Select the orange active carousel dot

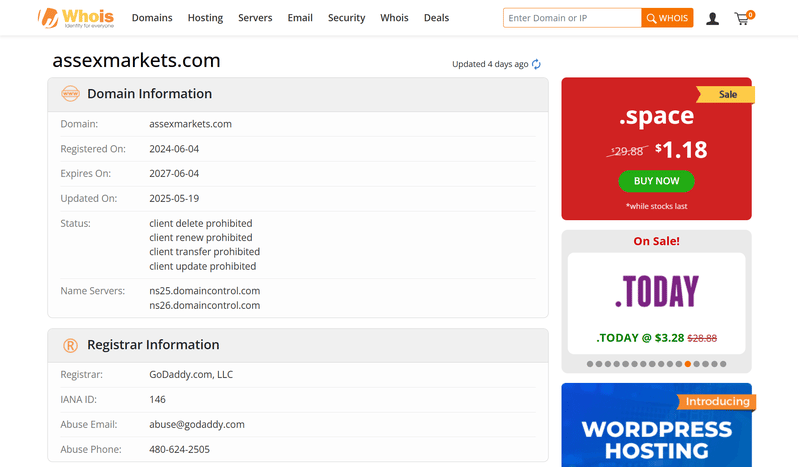click(x=688, y=364)
